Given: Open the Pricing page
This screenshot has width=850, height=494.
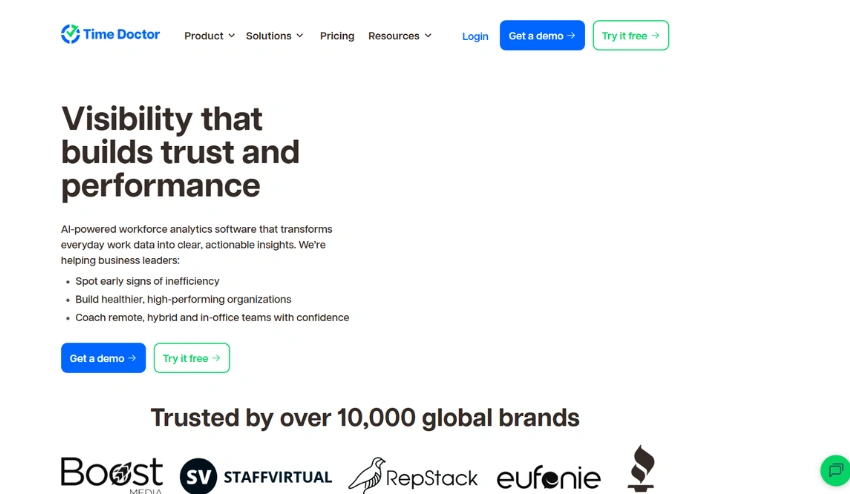Looking at the screenshot, I should (337, 36).
